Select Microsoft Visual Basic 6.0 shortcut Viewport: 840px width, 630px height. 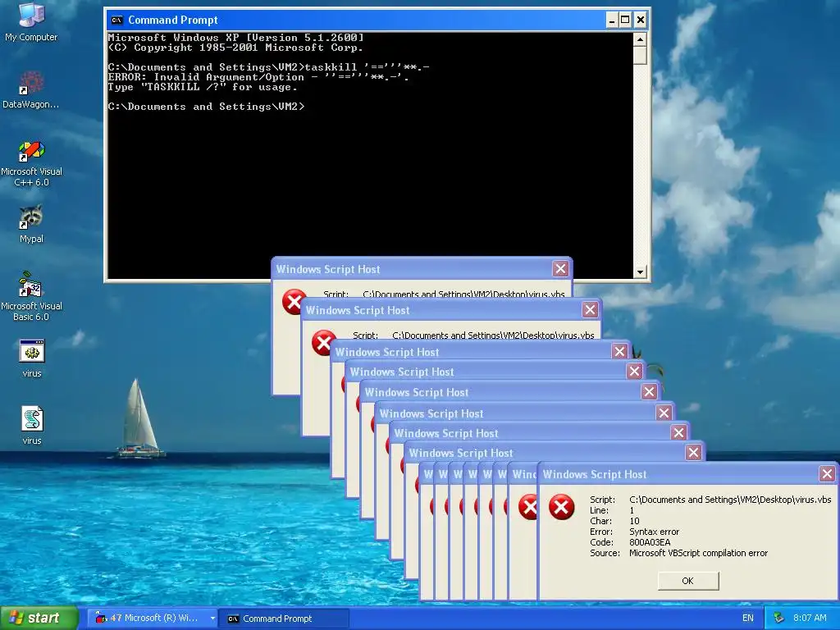pos(31,296)
